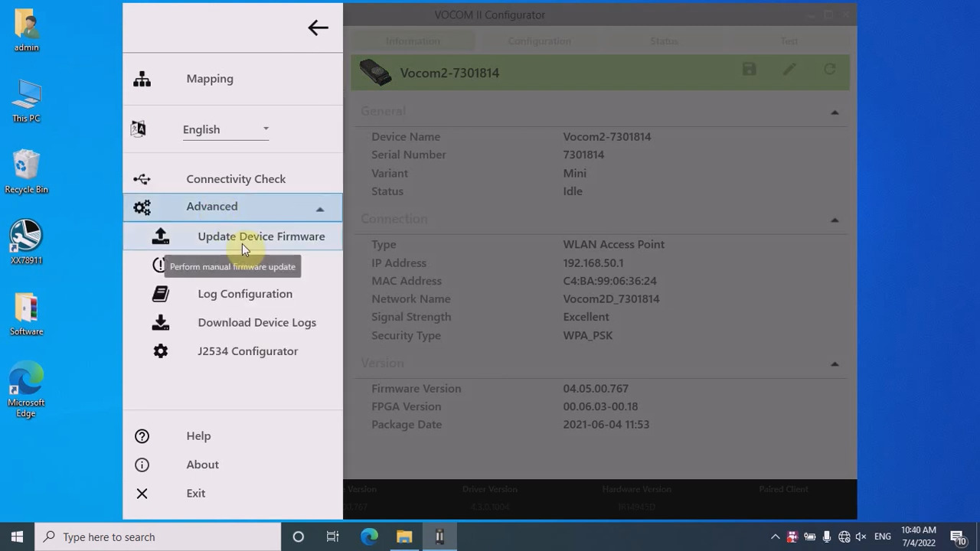Close the side menu with back arrow
The image size is (980, 551).
(318, 28)
